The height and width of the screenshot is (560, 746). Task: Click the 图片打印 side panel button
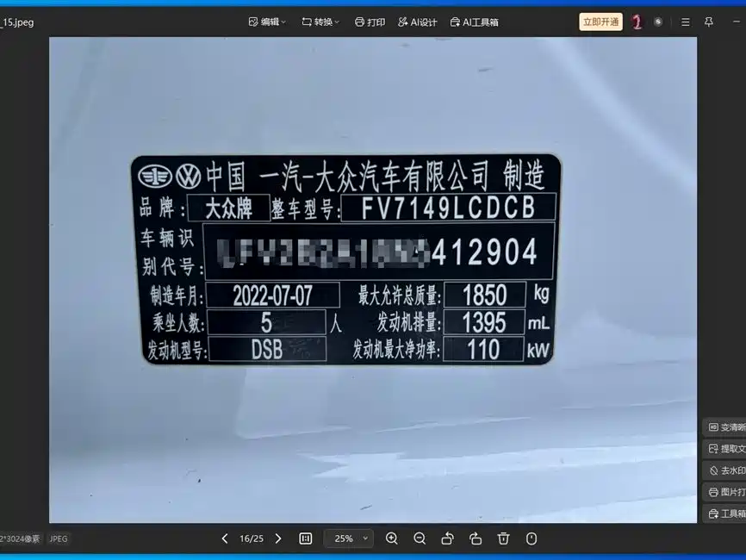(725, 492)
